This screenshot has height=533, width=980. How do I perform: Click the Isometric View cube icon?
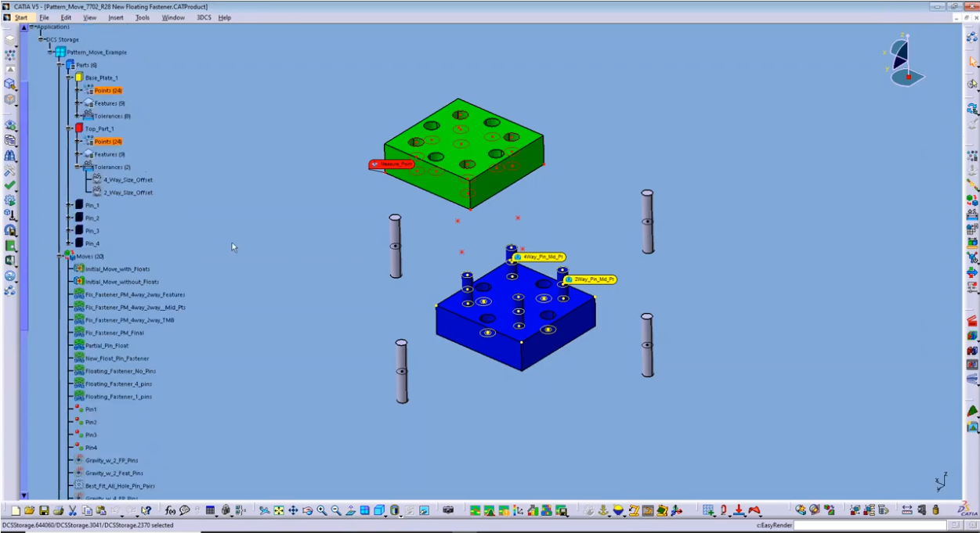(378, 509)
